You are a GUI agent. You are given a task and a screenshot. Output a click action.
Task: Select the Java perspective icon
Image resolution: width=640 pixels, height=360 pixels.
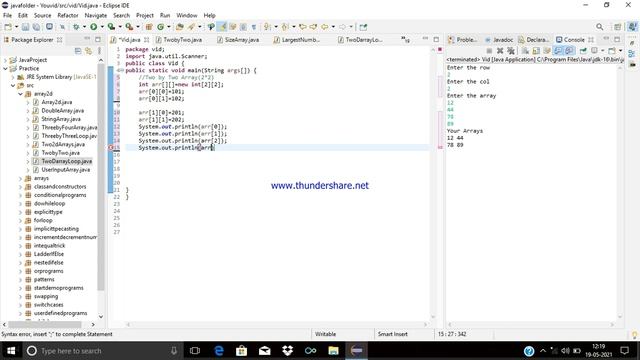pos(632,27)
